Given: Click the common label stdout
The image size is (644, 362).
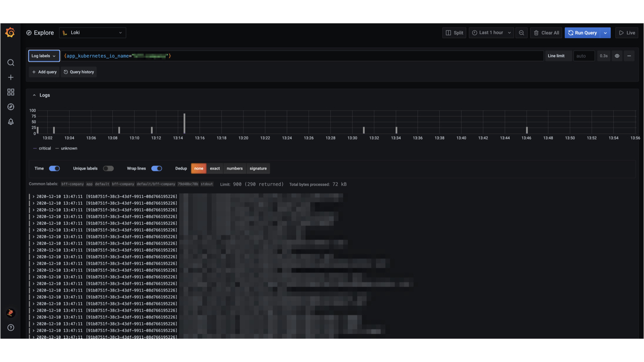Looking at the screenshot, I should tap(207, 184).
